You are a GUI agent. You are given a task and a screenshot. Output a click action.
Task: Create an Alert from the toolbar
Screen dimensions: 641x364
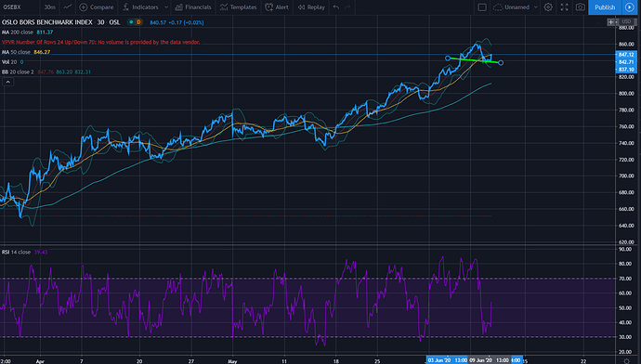[277, 6]
